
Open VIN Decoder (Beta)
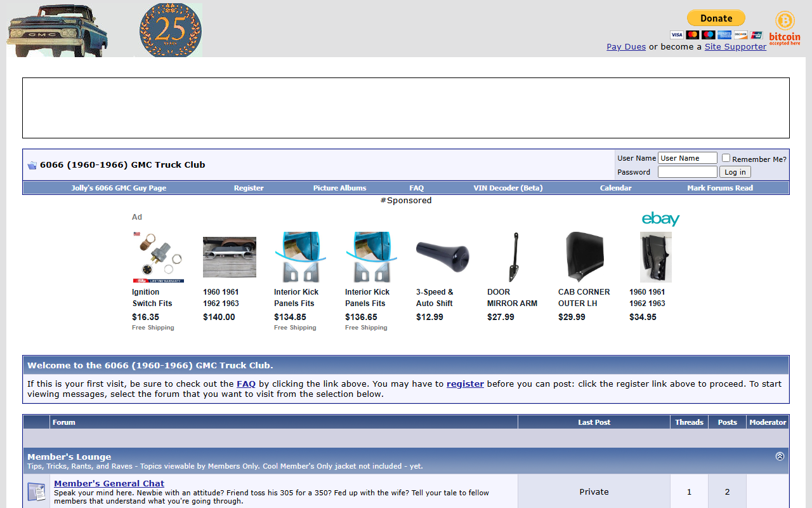[508, 188]
